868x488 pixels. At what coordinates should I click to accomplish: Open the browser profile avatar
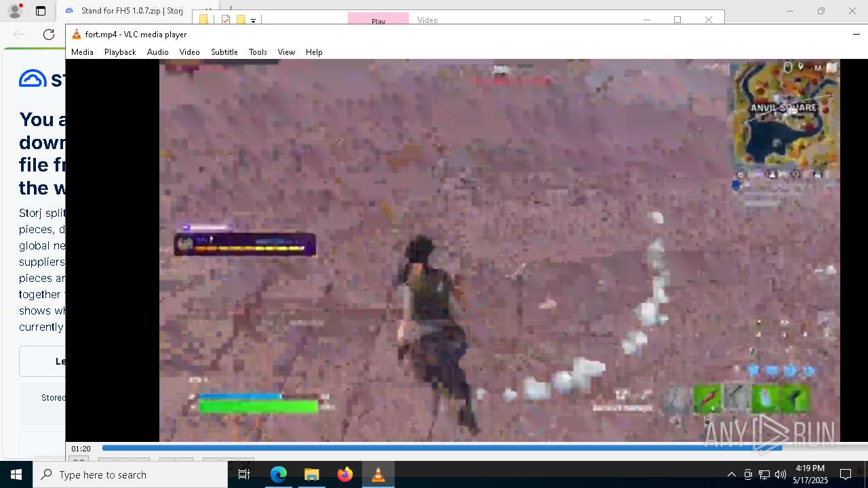(x=15, y=11)
